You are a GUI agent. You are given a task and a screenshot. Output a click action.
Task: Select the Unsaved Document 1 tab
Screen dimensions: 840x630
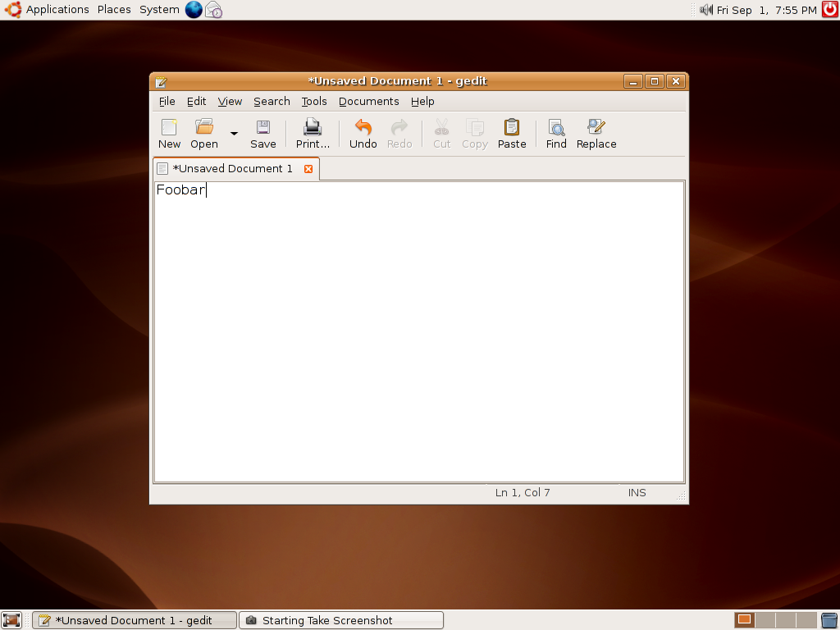click(231, 169)
